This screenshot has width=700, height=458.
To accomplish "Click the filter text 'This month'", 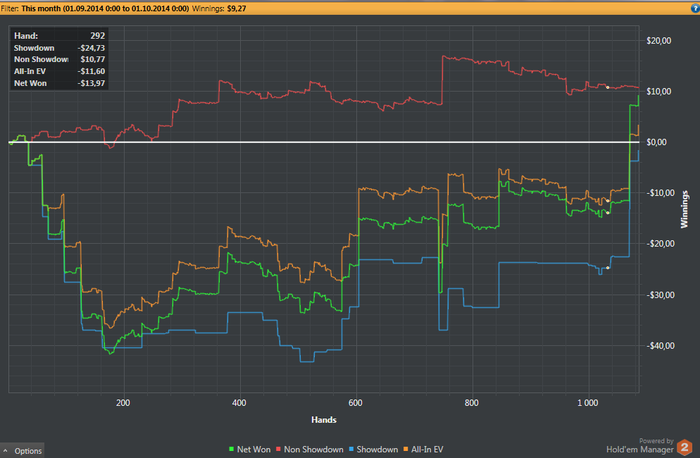I will coord(41,8).
